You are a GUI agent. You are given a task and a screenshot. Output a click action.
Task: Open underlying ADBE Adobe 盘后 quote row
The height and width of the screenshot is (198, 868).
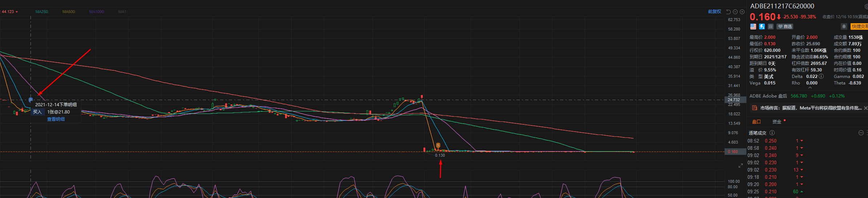797,96
